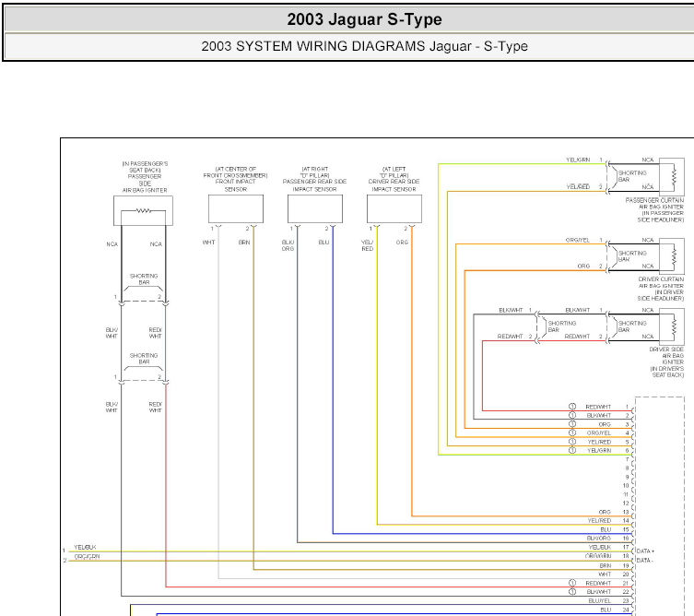Viewport: 694px width, 616px height.
Task: Click the DATA - label at pin 18
Action: click(645, 560)
